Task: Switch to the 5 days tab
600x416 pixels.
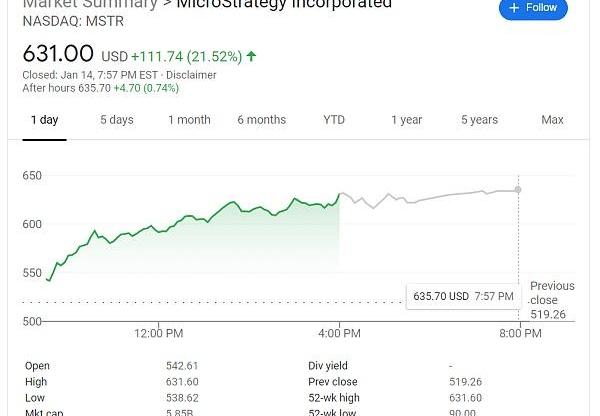Action: [x=116, y=120]
